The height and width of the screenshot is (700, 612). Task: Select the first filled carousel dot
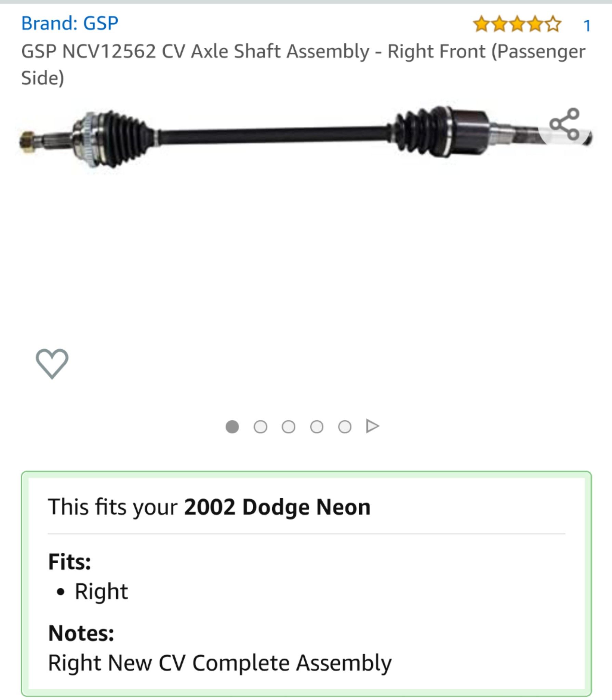click(x=232, y=427)
